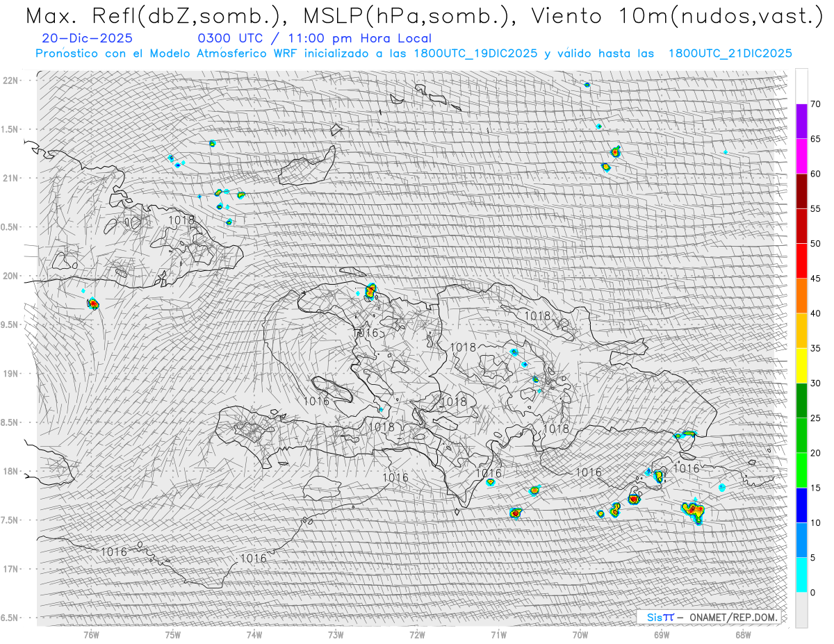Screen dimensions: 834x644
Task: Click the '65' label on the color bar
Action: click(x=816, y=139)
